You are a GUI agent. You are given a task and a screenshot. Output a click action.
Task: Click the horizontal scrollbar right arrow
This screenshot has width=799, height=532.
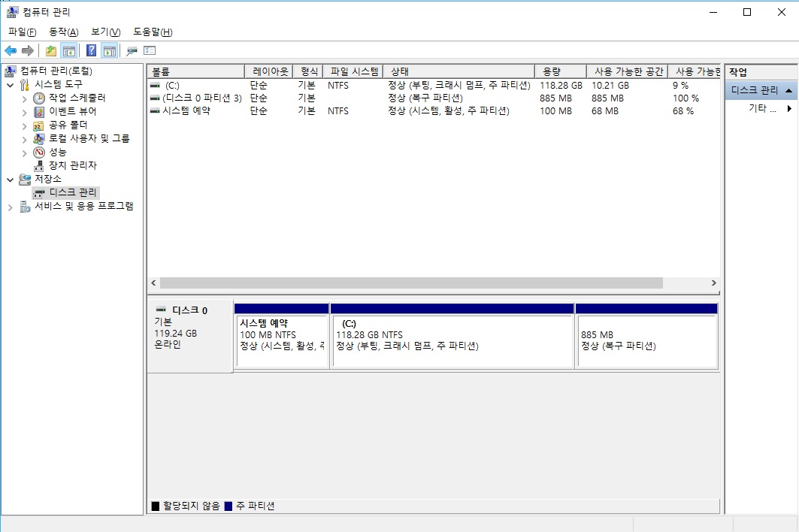coord(713,283)
